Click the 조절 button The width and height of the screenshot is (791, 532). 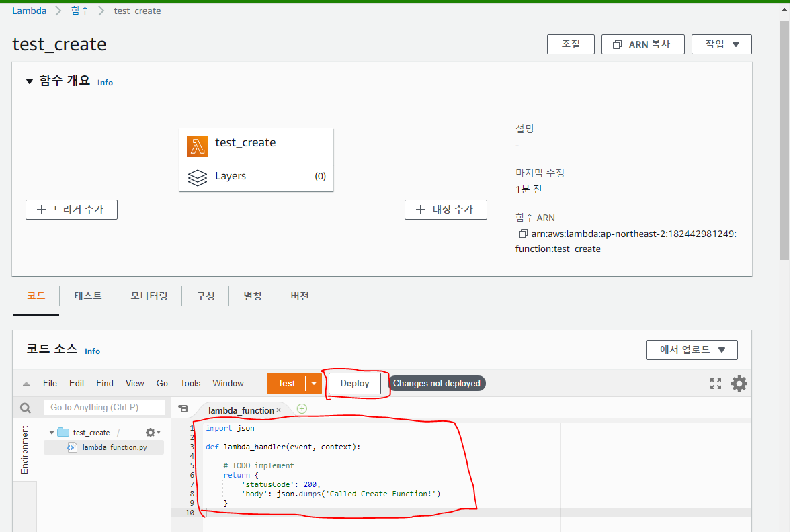[x=571, y=44]
